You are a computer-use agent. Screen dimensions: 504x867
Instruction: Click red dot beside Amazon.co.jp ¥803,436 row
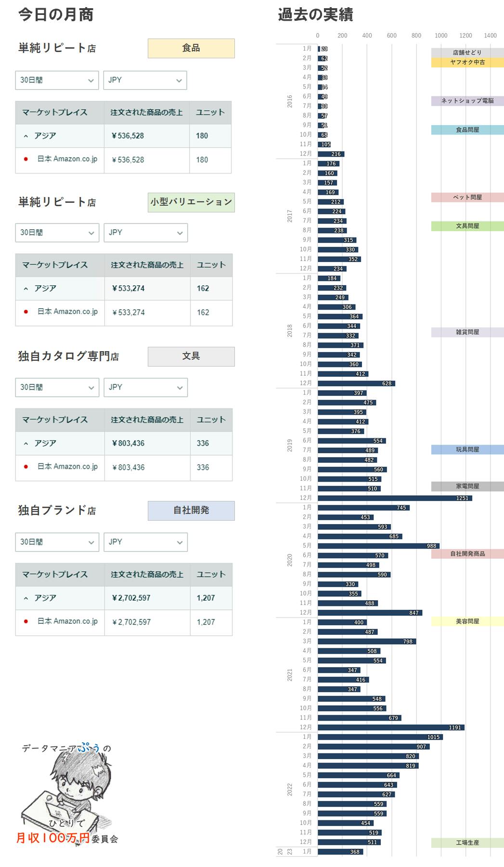(x=26, y=467)
